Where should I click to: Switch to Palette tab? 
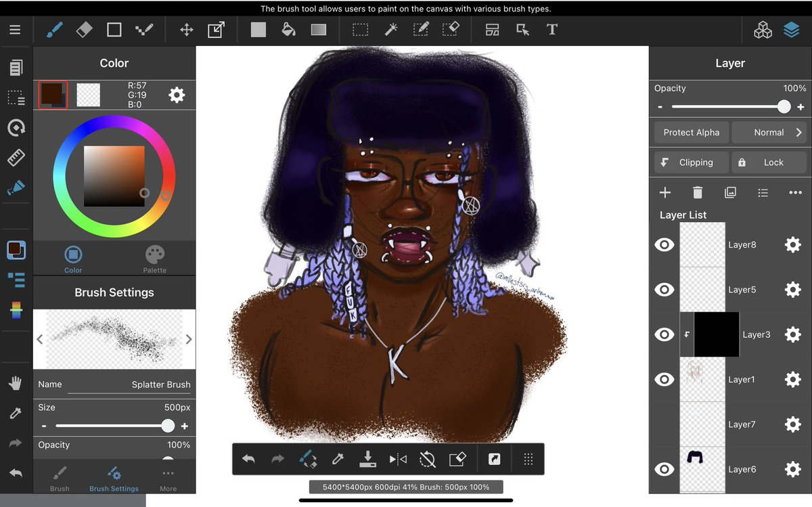pos(155,259)
